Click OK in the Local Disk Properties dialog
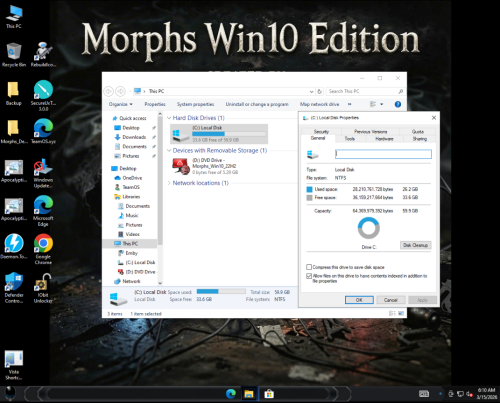The image size is (500, 403). (359, 300)
